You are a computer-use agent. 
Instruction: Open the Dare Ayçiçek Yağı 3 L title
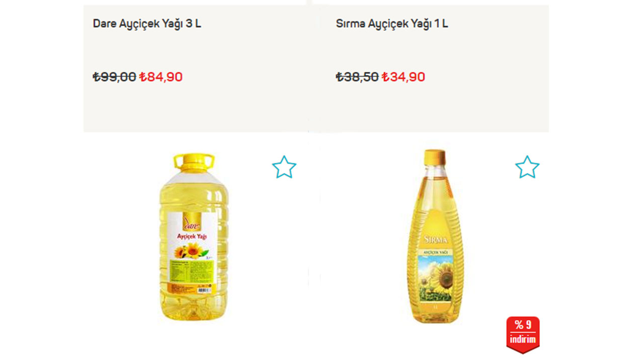coord(147,24)
